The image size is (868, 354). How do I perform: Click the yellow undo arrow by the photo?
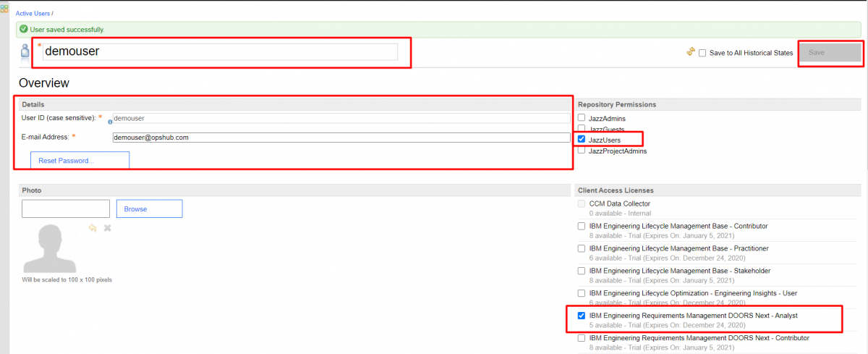pyautogui.click(x=93, y=227)
